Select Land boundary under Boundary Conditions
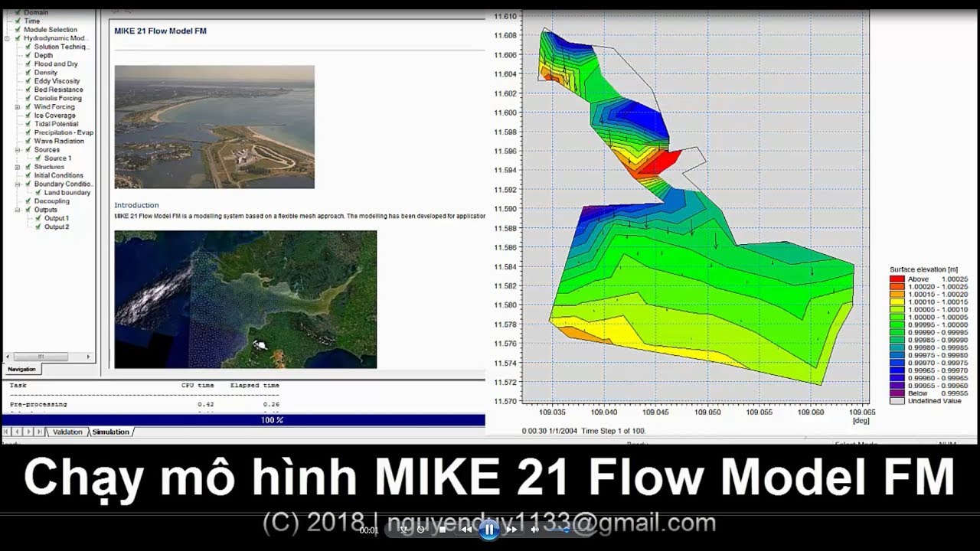 [x=67, y=193]
